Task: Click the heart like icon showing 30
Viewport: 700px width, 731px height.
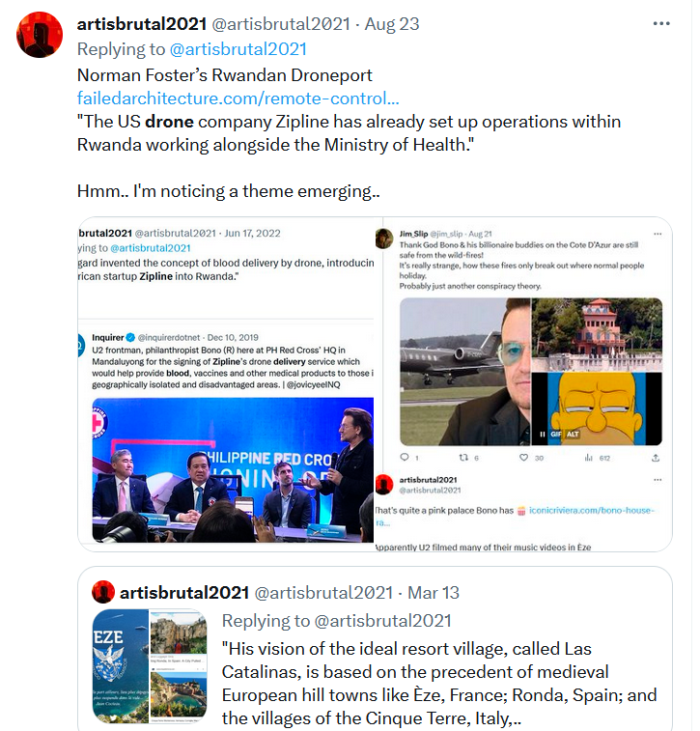Action: point(524,458)
